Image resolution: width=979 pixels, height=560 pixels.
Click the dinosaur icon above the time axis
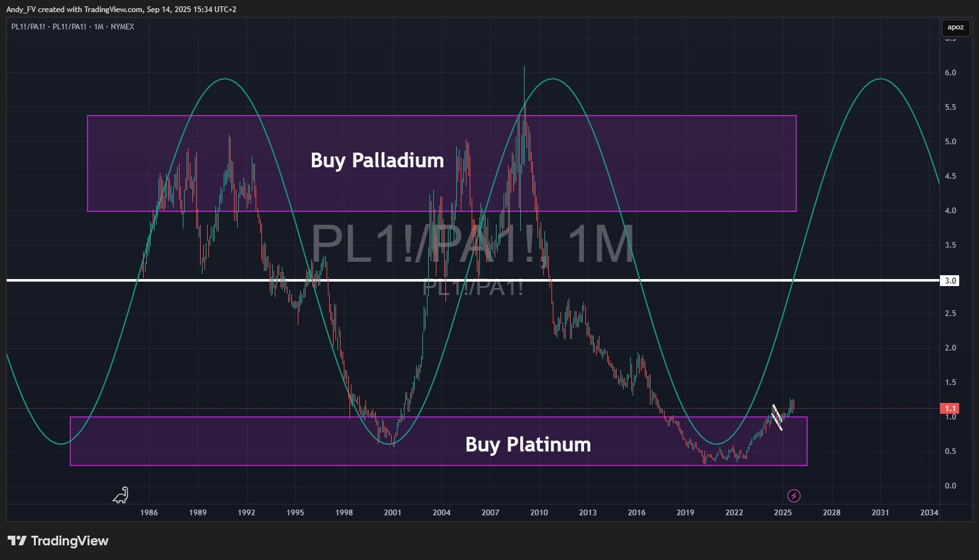pyautogui.click(x=121, y=495)
